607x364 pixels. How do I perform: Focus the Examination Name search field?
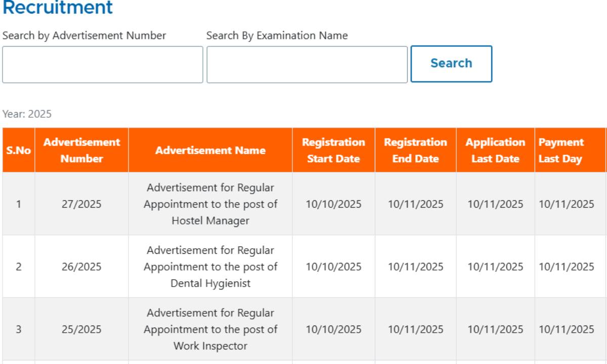point(307,65)
